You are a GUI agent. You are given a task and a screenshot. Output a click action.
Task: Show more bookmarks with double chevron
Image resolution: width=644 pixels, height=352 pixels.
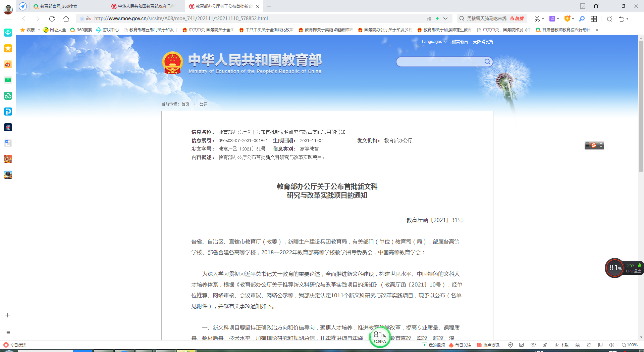(597, 30)
